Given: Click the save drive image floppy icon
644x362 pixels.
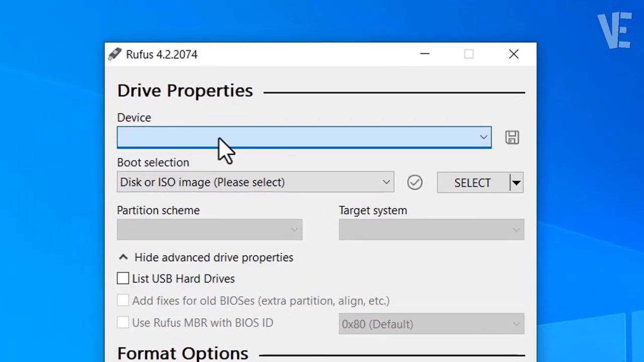Looking at the screenshot, I should tap(512, 137).
